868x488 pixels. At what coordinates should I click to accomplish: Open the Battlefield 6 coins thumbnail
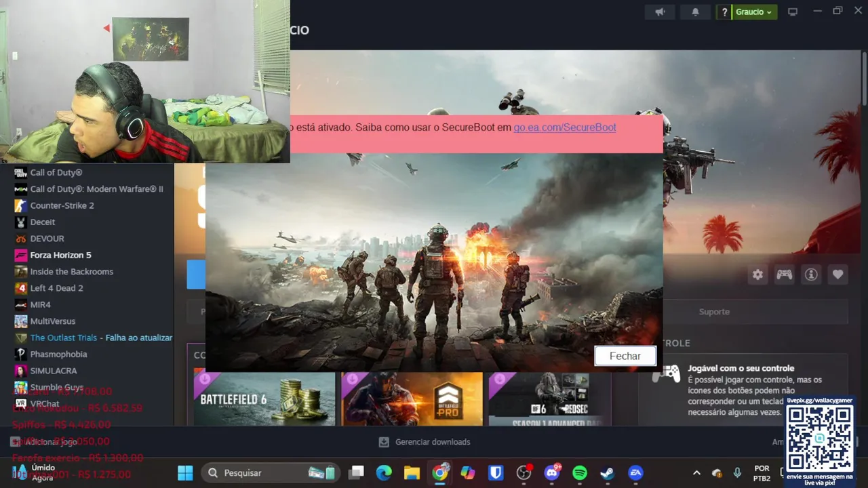pos(264,399)
